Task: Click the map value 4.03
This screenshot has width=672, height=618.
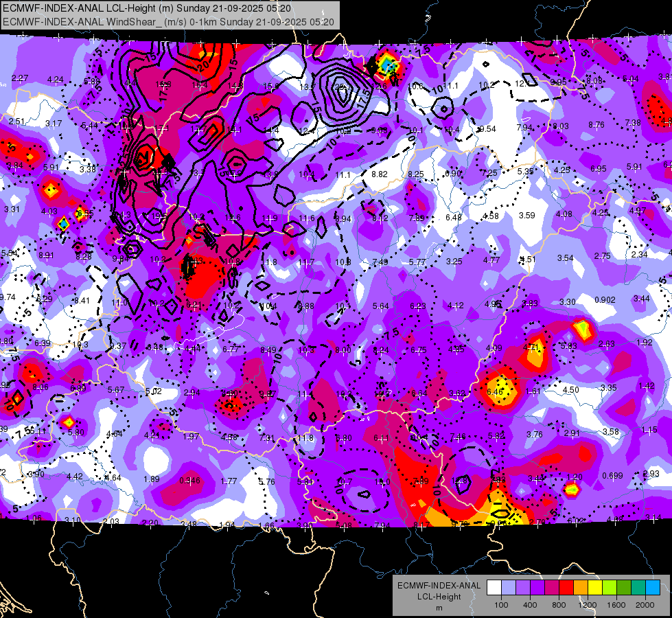Action: point(49,211)
